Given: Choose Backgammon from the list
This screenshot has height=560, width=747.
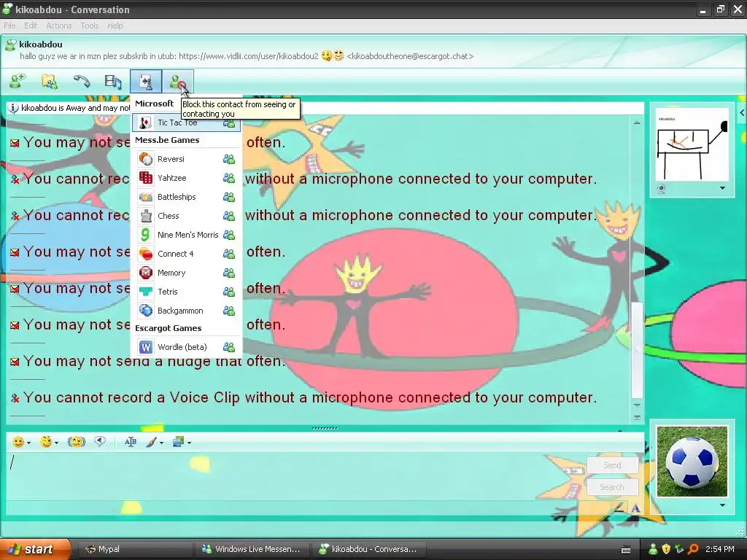Looking at the screenshot, I should pyautogui.click(x=186, y=311).
